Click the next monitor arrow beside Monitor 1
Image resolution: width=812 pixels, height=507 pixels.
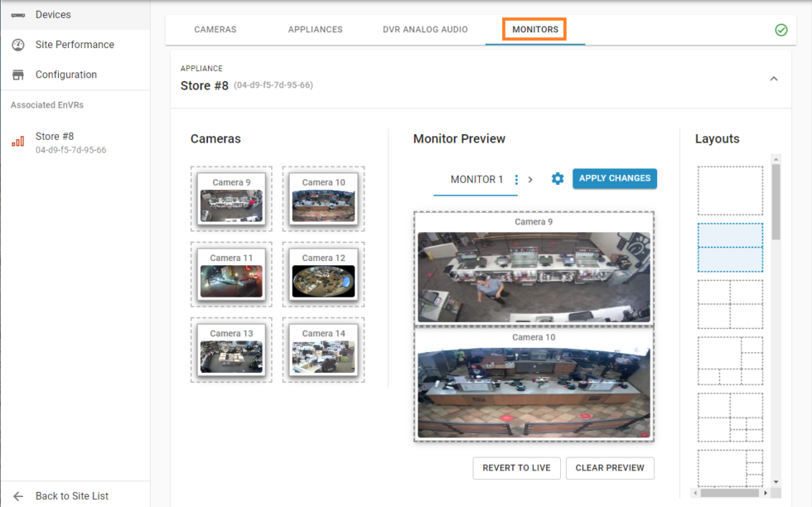coord(532,178)
